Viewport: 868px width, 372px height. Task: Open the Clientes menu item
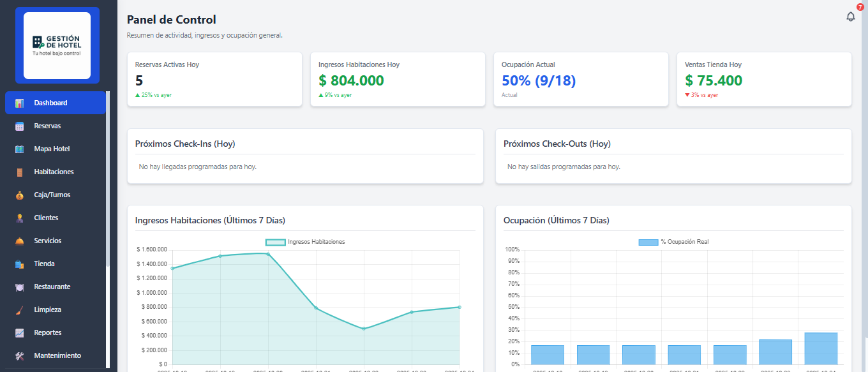tap(46, 218)
